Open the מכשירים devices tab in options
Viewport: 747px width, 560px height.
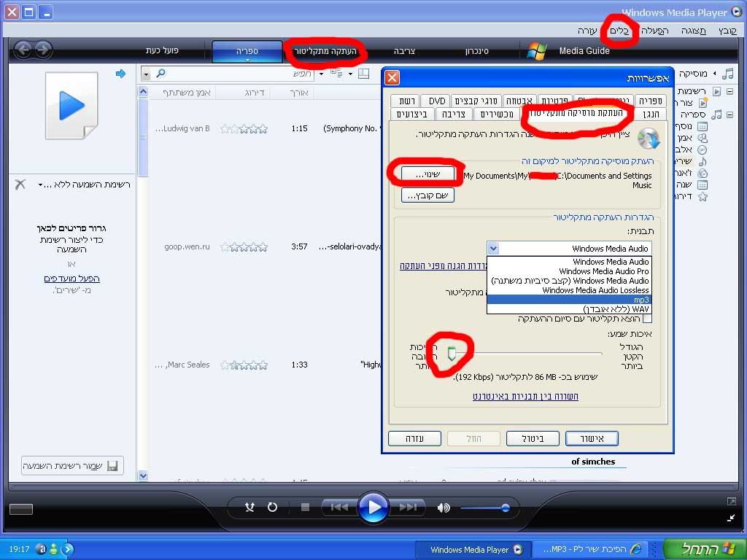click(x=496, y=114)
